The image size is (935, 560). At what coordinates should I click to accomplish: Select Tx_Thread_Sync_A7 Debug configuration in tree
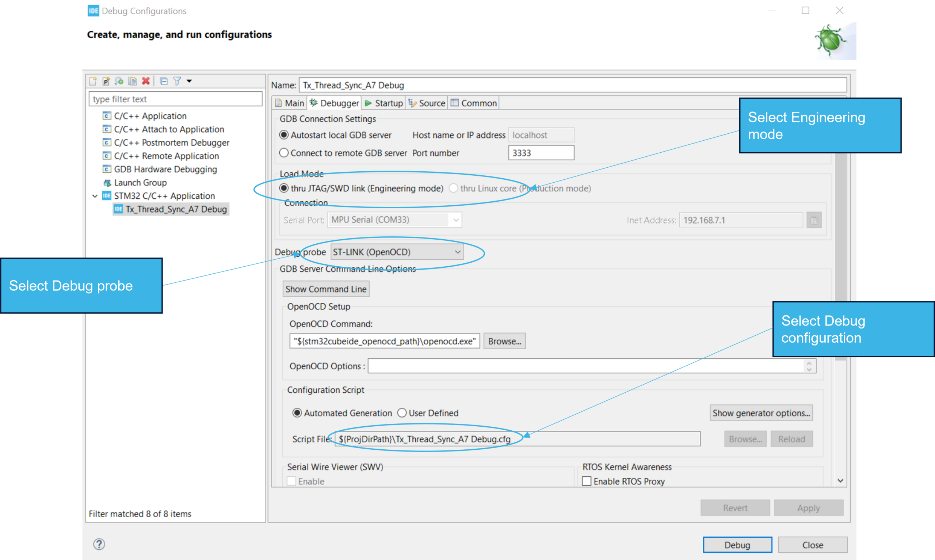171,209
